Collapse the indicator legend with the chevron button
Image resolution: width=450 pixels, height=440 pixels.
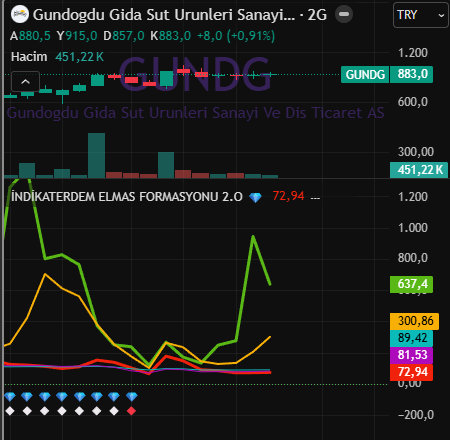26,81
